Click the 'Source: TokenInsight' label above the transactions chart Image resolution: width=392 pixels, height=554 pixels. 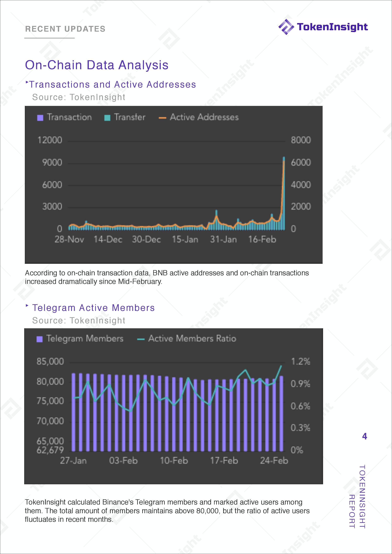pos(79,97)
